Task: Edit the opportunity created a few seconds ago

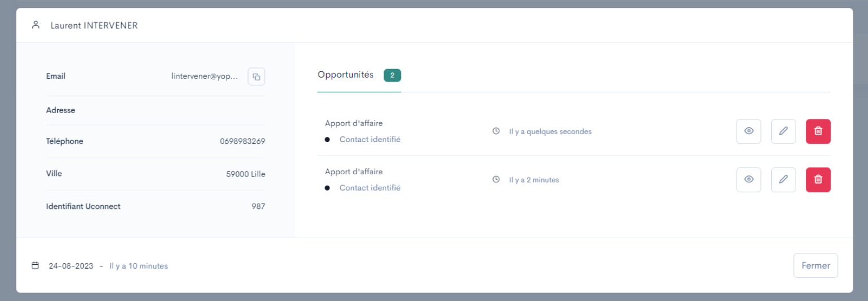Action: 783,131
